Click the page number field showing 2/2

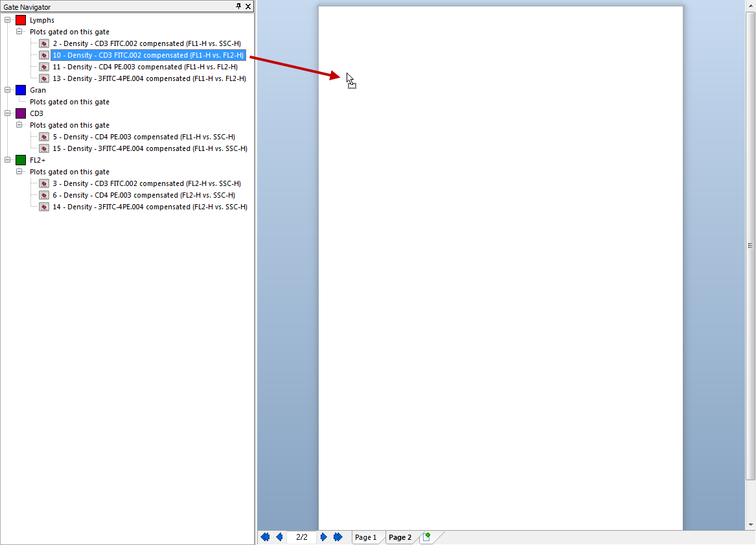302,537
